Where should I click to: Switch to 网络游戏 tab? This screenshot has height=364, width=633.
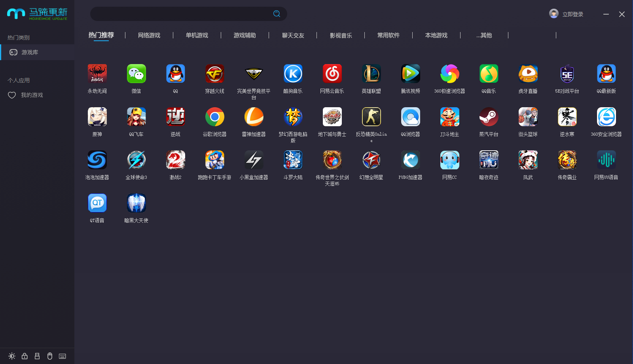pyautogui.click(x=149, y=36)
